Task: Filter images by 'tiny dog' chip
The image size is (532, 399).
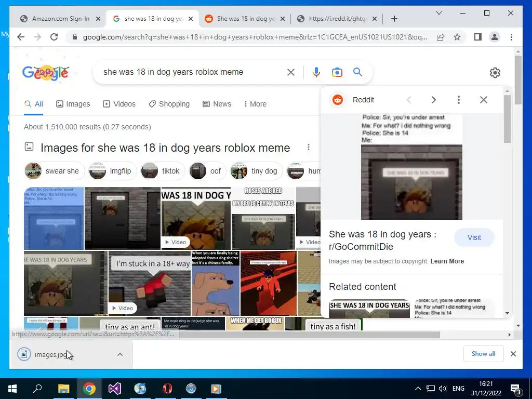Action: [256, 171]
